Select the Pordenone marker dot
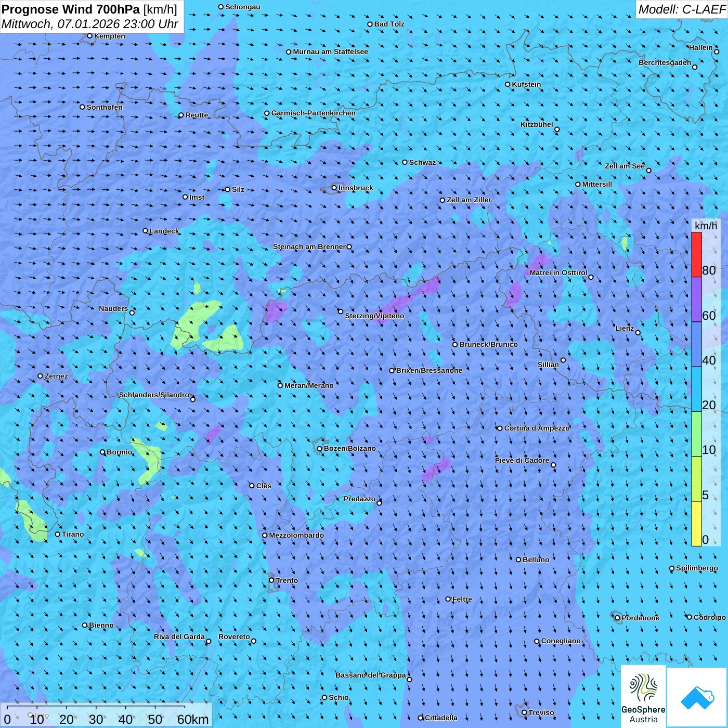The width and height of the screenshot is (728, 728). pos(618,618)
